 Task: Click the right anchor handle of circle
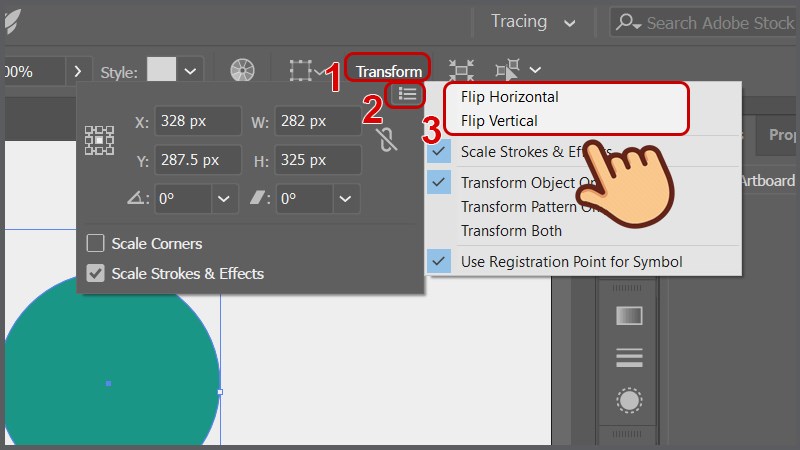click(x=220, y=392)
